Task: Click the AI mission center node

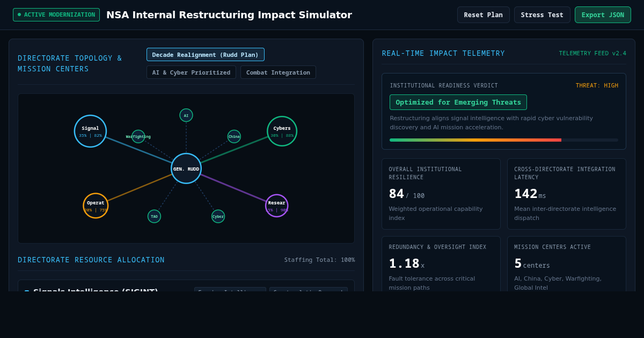Action: (x=186, y=115)
